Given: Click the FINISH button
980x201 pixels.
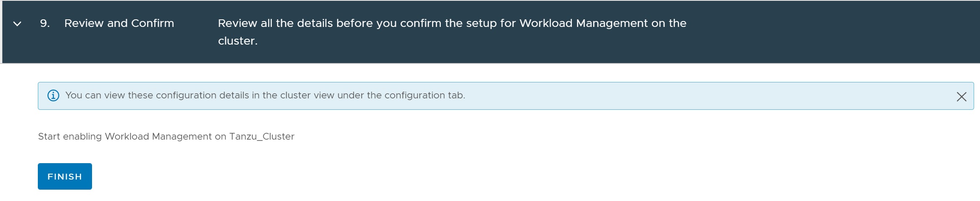Looking at the screenshot, I should 65,177.
